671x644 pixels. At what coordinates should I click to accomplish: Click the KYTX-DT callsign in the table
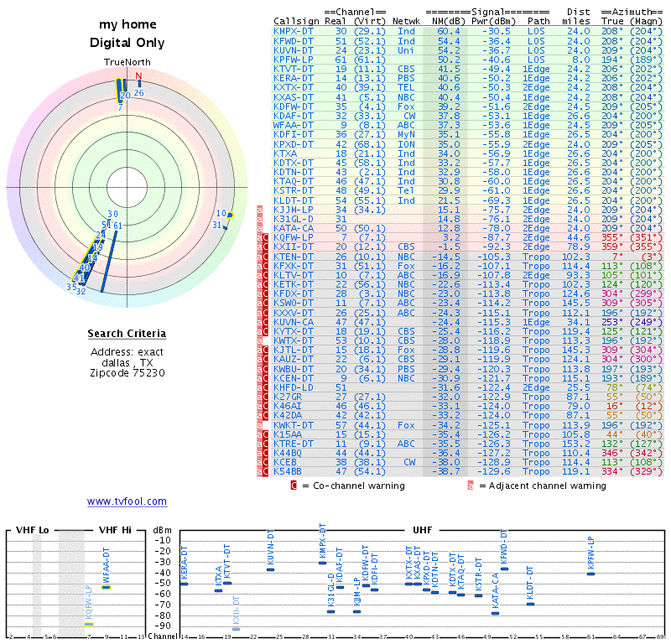coord(294,331)
